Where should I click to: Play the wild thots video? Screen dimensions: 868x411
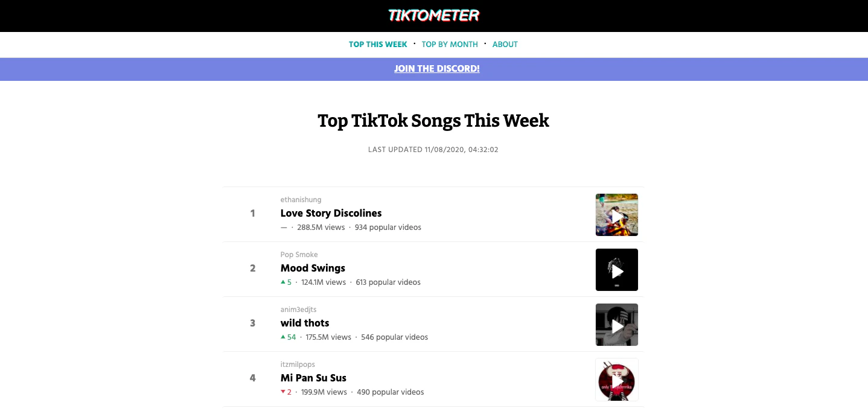616,324
